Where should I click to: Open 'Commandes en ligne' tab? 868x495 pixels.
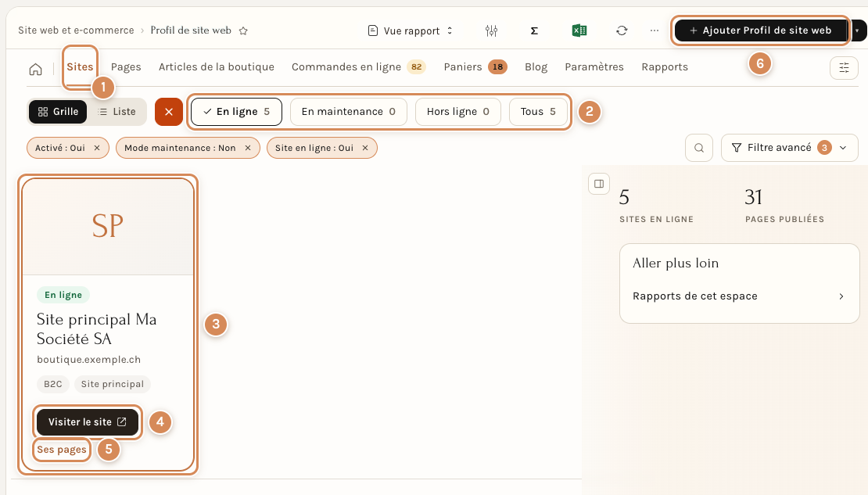point(358,67)
